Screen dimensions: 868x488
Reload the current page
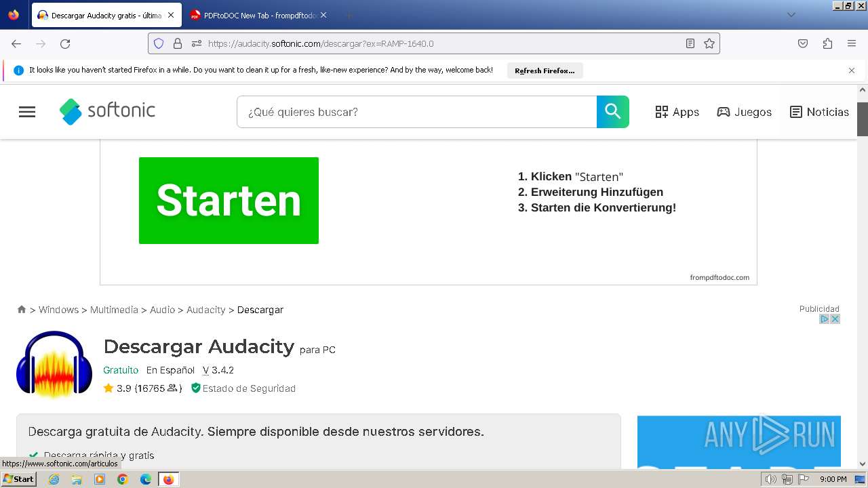(x=65, y=43)
